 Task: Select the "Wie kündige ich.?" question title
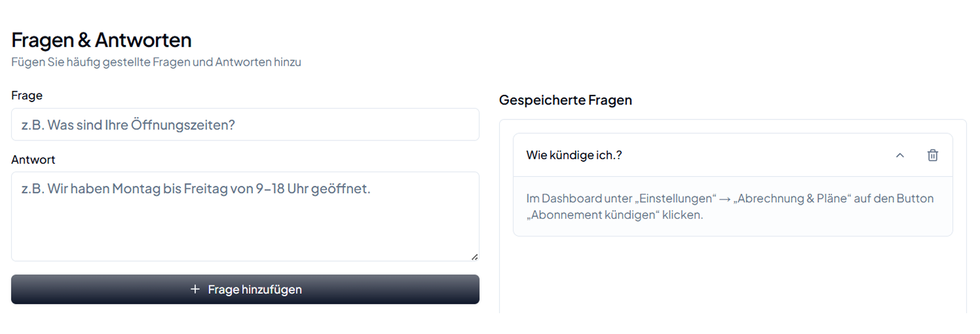[574, 155]
